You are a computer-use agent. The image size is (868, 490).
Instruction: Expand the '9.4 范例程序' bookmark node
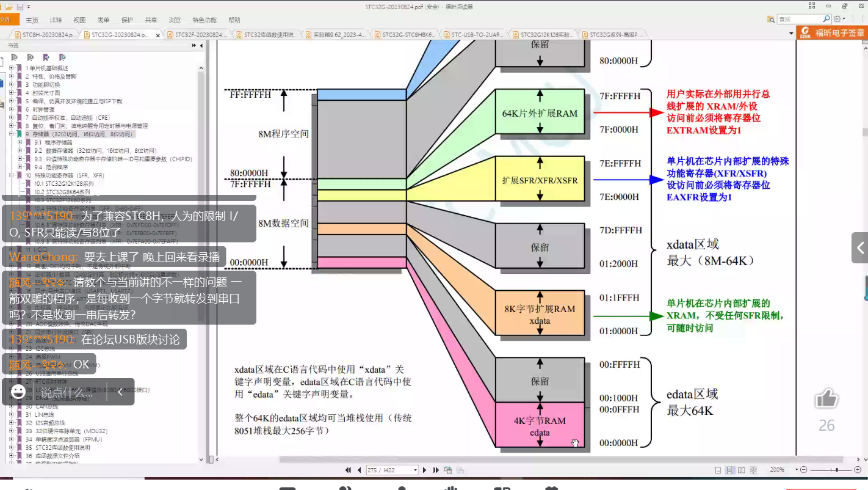point(20,167)
